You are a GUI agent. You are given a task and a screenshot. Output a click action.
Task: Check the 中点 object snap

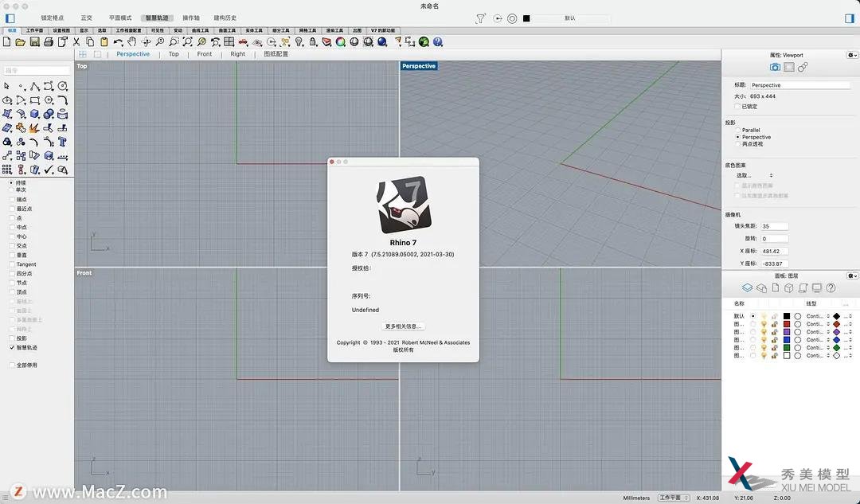pos(12,227)
